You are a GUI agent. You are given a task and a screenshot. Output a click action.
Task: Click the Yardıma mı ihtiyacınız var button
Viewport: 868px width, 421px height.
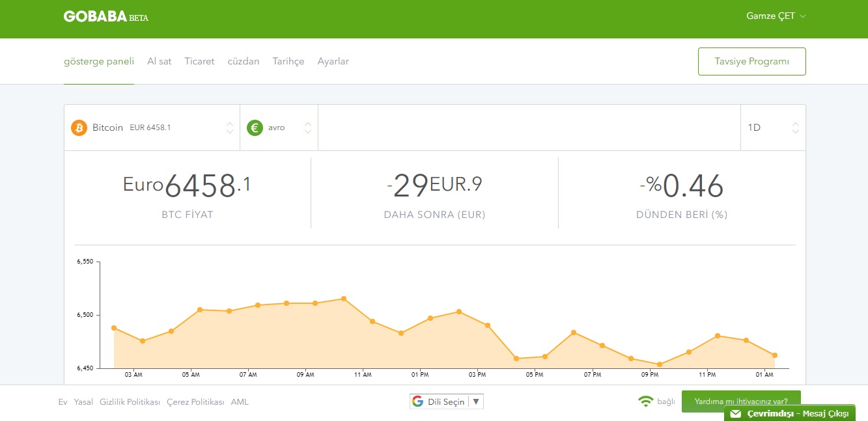tap(741, 401)
